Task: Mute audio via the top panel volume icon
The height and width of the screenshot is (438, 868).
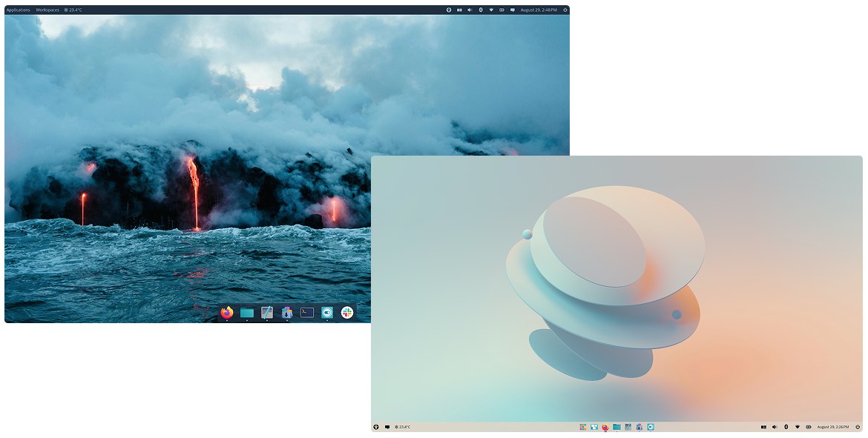Action: tap(470, 10)
